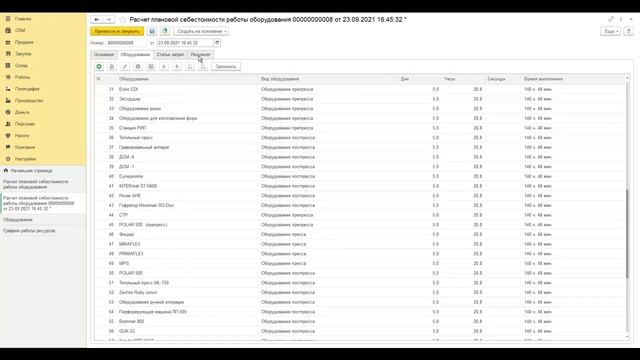
Task: Select row 31 Esko CDI
Action: click(360, 89)
